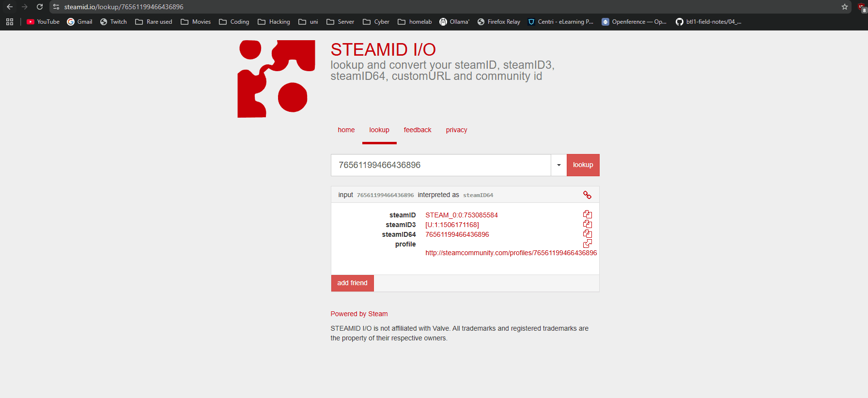The image size is (868, 398).
Task: Click the 'steamID64' interpreted-as label
Action: tap(478, 195)
